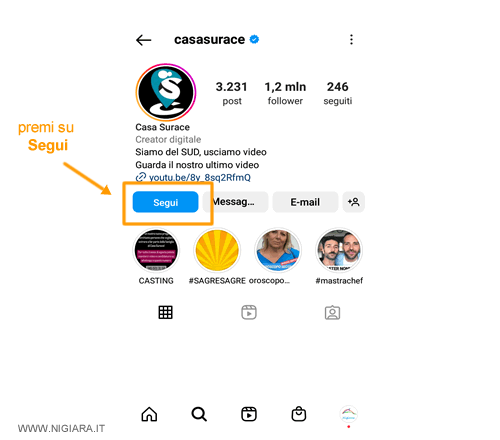The height and width of the screenshot is (440, 500).
Task: Tap the E-mail button
Action: [x=305, y=202]
